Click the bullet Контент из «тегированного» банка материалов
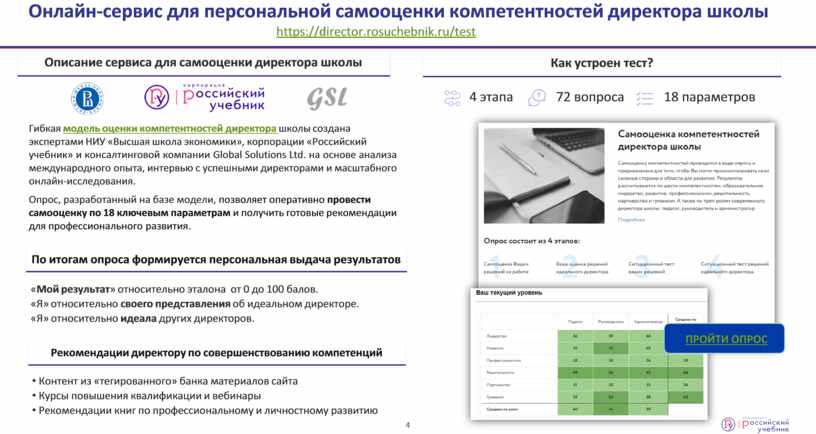The image size is (816, 434). pyautogui.click(x=165, y=381)
